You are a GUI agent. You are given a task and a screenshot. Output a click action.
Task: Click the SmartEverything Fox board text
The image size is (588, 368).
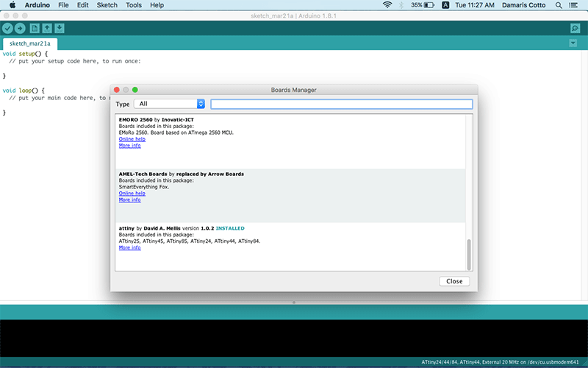144,187
